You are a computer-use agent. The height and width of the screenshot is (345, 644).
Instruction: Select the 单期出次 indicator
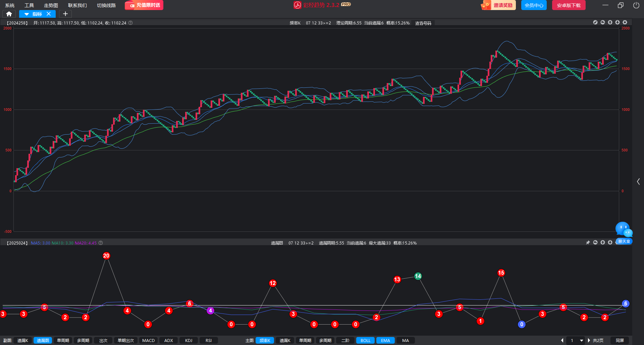pos(126,340)
